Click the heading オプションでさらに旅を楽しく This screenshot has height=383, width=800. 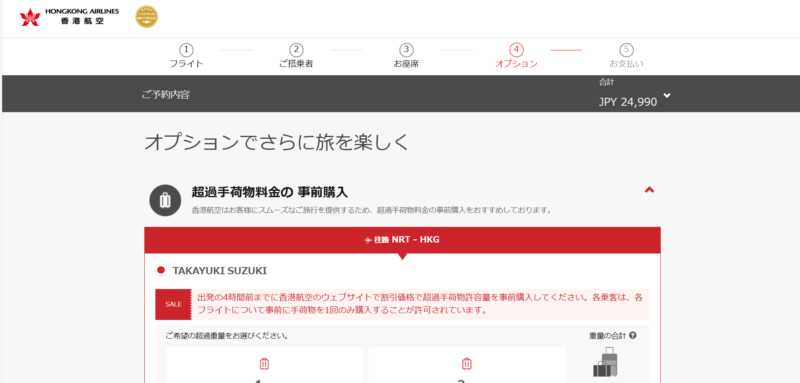pos(277,143)
